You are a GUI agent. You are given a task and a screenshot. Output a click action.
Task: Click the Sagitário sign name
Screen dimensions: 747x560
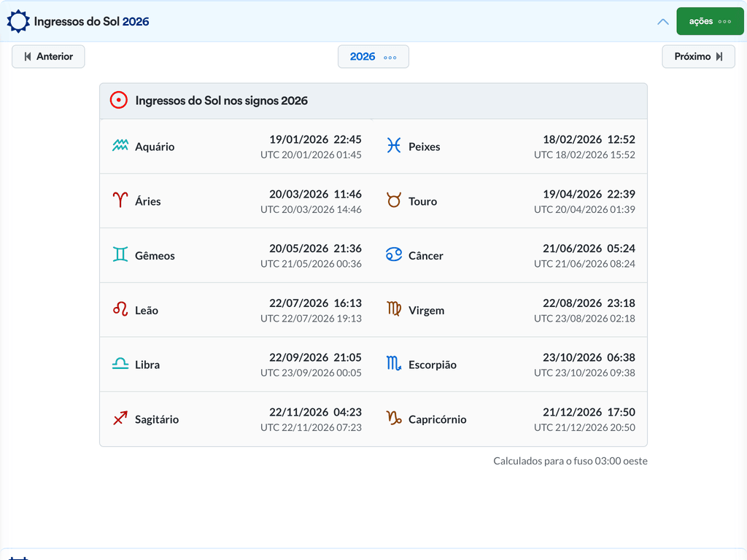[x=157, y=419]
